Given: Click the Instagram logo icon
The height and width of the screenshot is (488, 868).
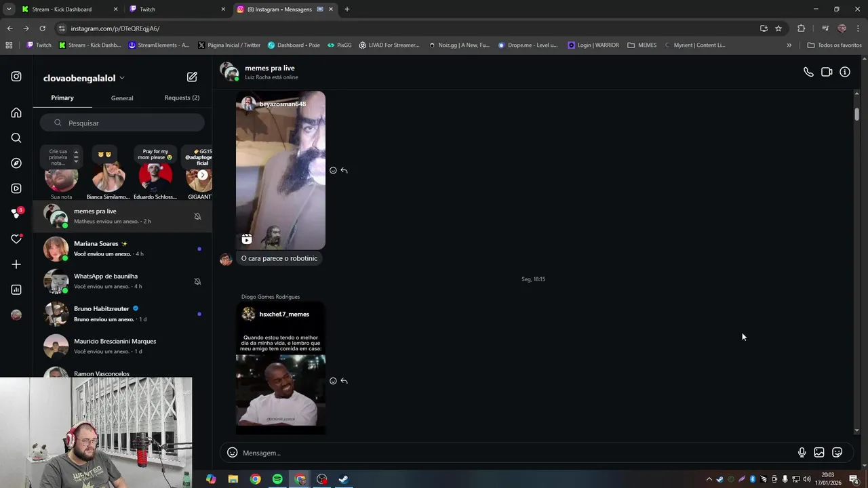Looking at the screenshot, I should coord(16,77).
